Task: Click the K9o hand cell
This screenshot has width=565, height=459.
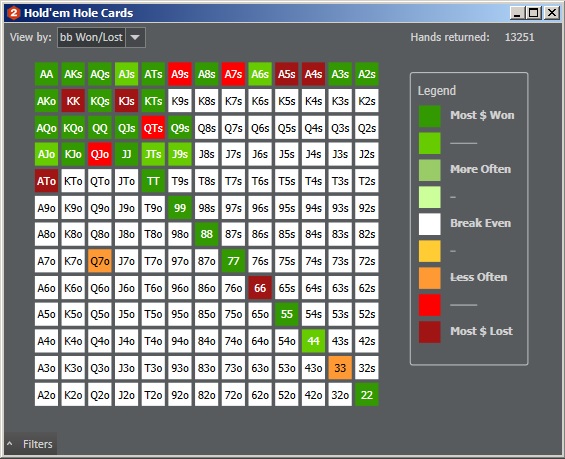Action: coord(73,208)
